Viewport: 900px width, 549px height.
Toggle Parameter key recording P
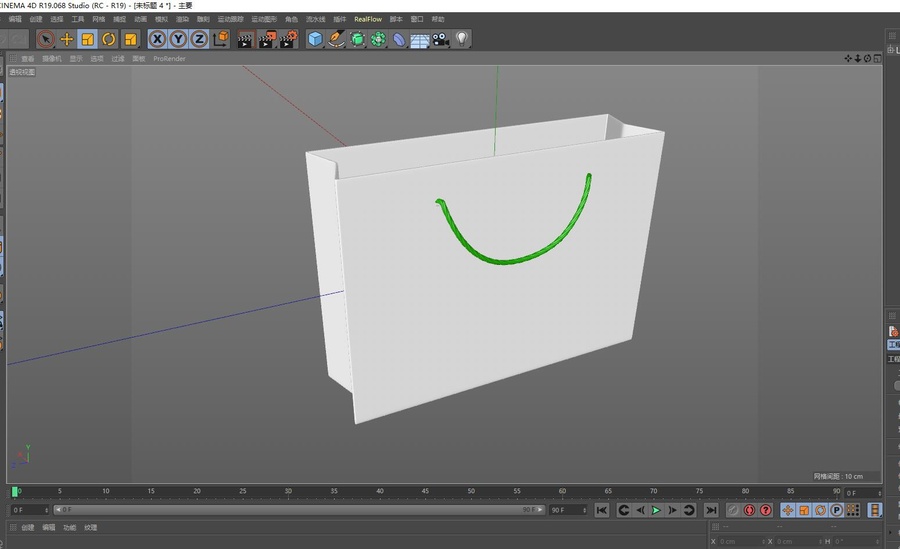point(836,510)
